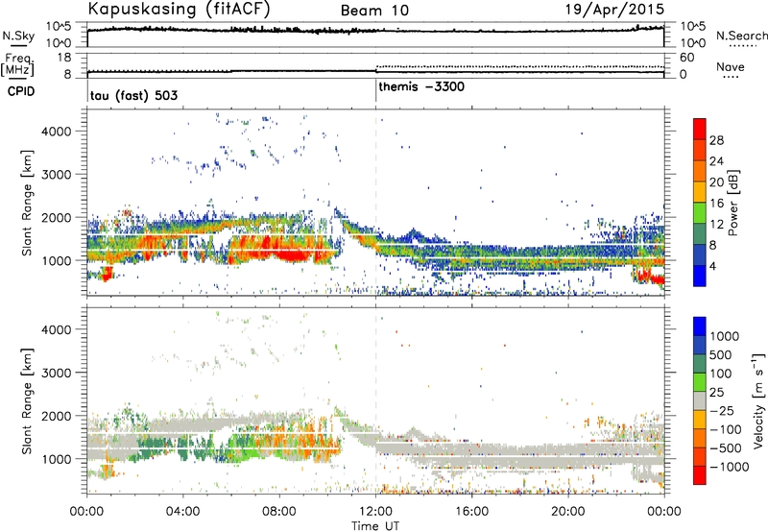Click the '18' tick on the frequency axis

click(x=64, y=58)
